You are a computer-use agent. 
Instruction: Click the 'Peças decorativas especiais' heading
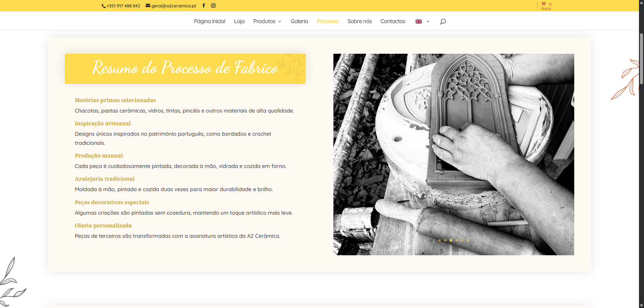(x=112, y=202)
